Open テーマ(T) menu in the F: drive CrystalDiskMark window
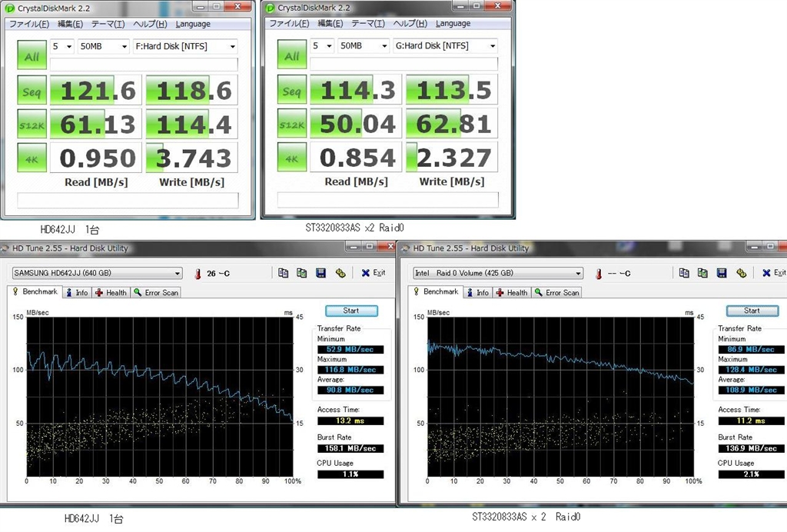Screen dimensions: 787x532 pos(108,24)
